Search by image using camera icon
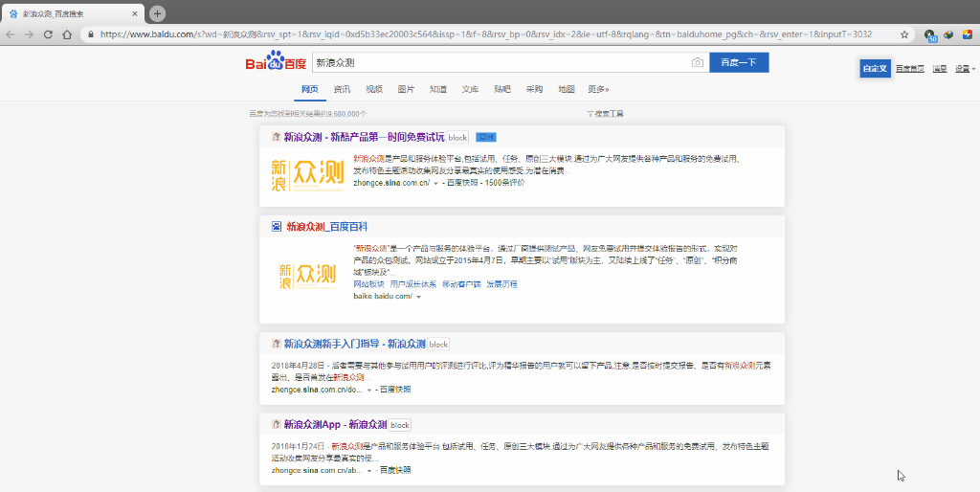Viewport: 980px width, 492px height. 698,62
